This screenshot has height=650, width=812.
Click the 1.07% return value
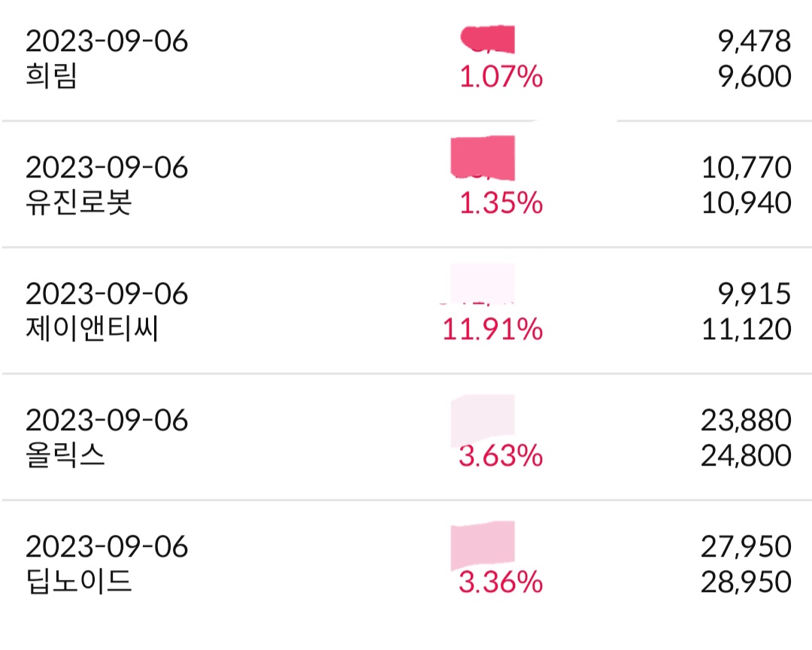501,77
